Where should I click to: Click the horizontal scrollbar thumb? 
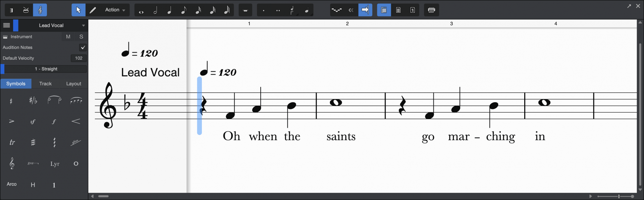click(x=103, y=196)
